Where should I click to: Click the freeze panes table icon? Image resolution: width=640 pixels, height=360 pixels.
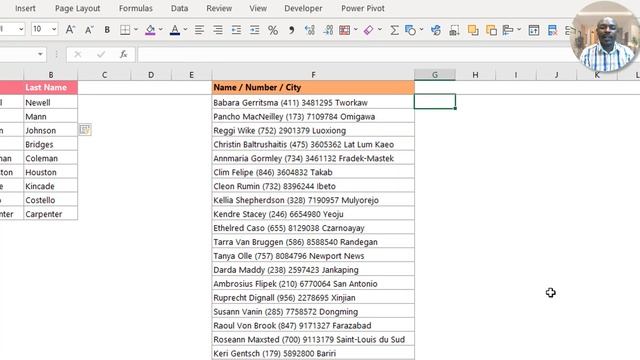pos(534,30)
